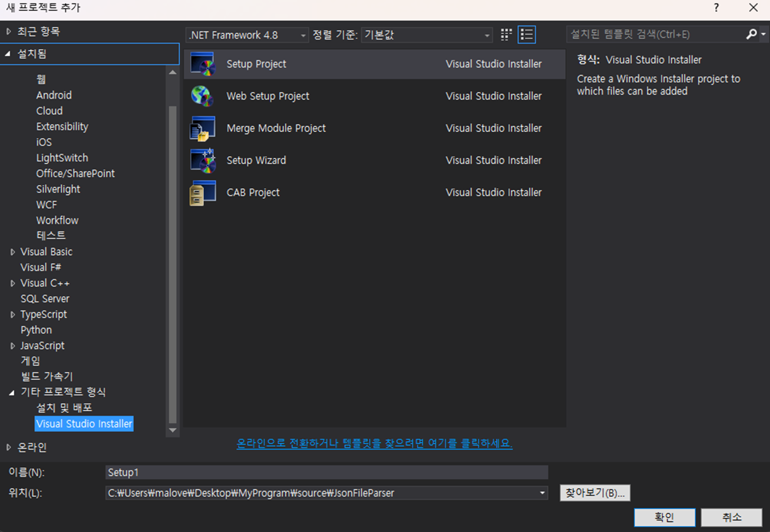Open the help question mark button
The height and width of the screenshot is (532, 770).
tap(716, 7)
